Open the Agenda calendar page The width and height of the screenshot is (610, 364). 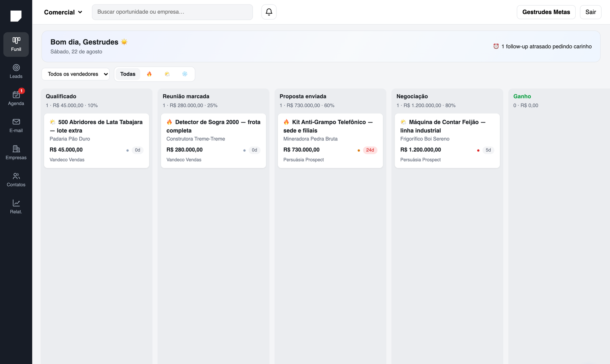[16, 99]
